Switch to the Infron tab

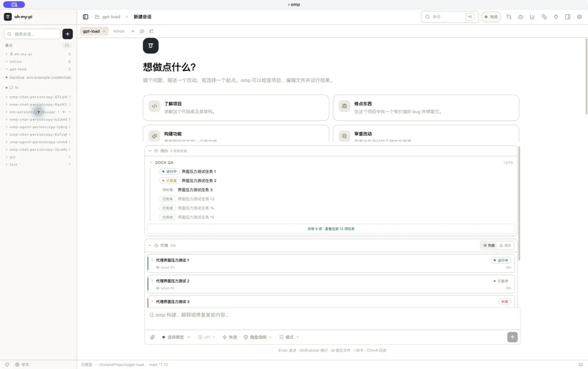point(119,31)
